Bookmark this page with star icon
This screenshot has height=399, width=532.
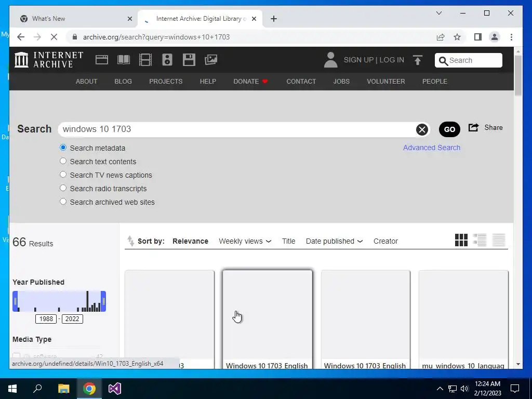tap(457, 37)
